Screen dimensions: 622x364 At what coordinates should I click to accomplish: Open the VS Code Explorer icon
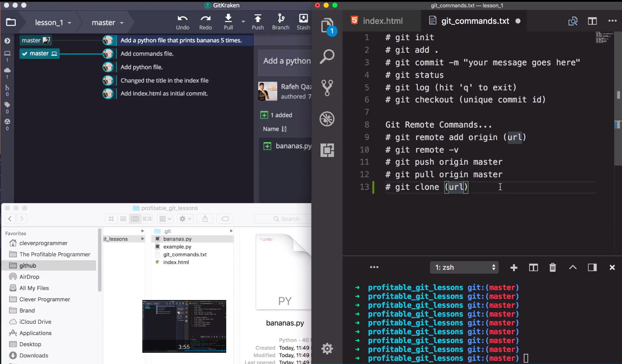[327, 26]
